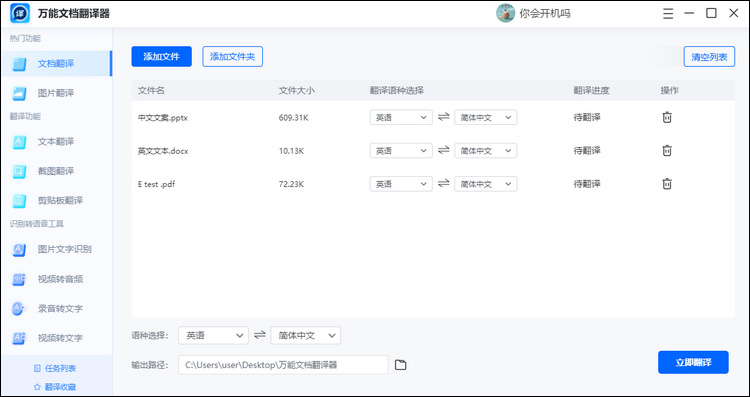Browse output folder with folder icon

(400, 365)
